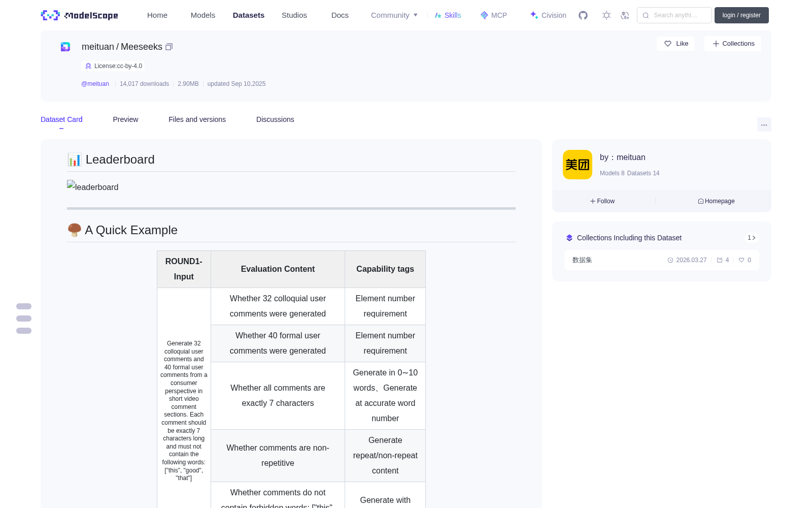Click the 'by : meituan' author name
The image size is (812, 508).
pos(623,157)
